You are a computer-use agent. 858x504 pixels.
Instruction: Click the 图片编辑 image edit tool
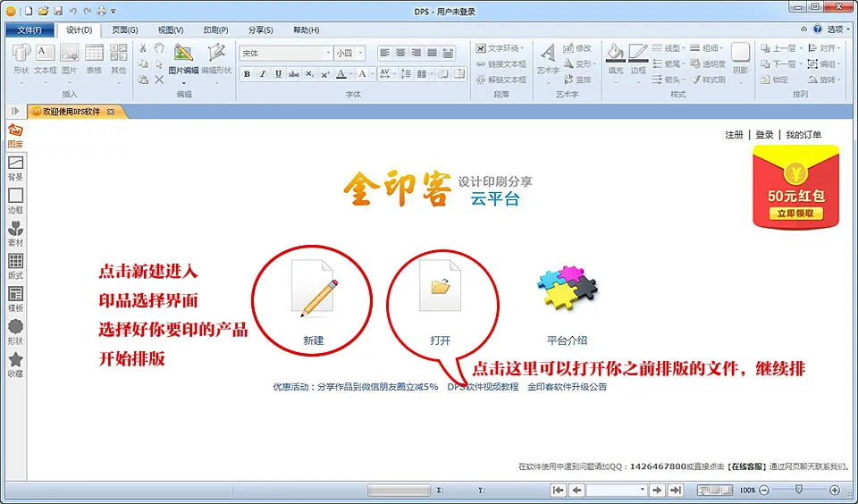183,60
